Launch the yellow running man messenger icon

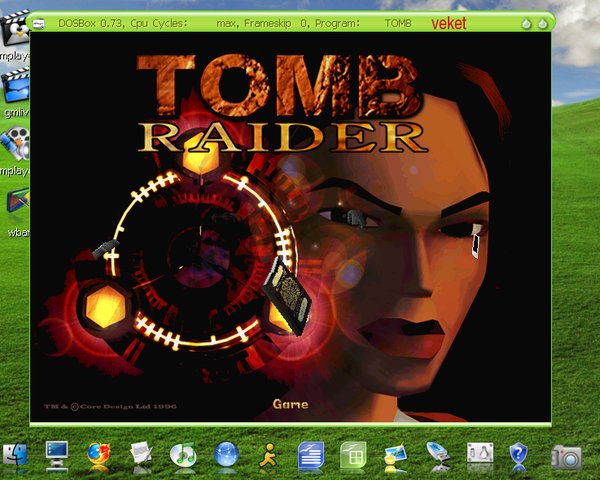pyautogui.click(x=268, y=455)
